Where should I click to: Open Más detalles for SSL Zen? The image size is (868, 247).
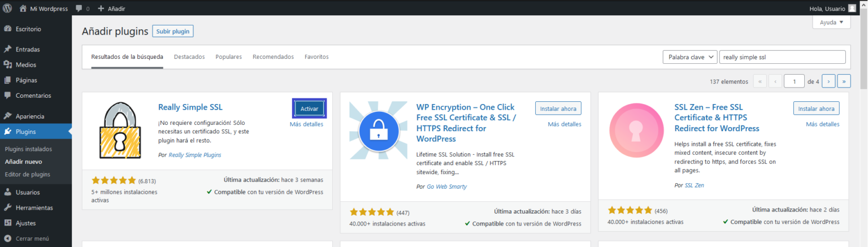point(823,124)
